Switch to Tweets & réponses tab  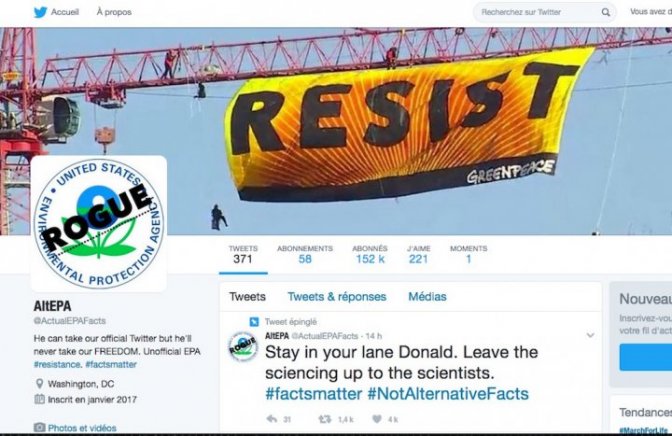337,297
